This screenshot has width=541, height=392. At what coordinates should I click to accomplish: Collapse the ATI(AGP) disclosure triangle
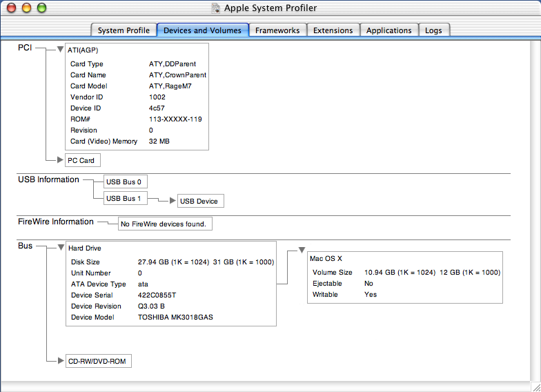point(60,50)
